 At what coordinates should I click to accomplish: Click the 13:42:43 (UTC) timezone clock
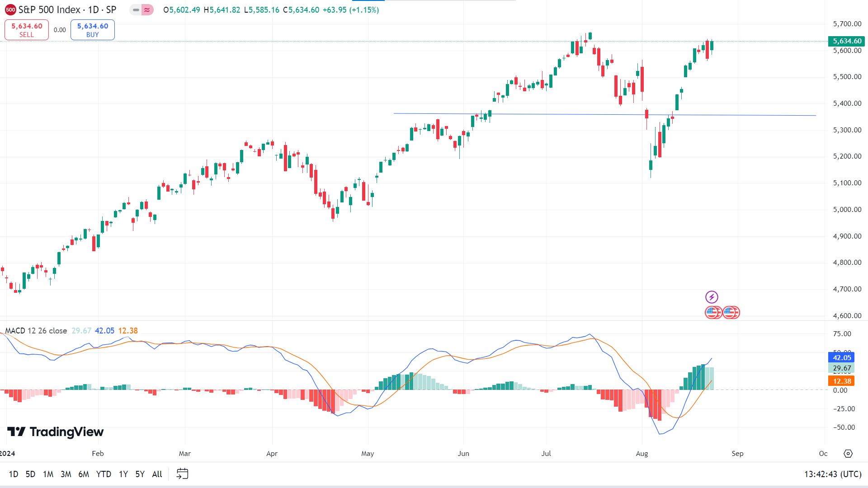[833, 474]
